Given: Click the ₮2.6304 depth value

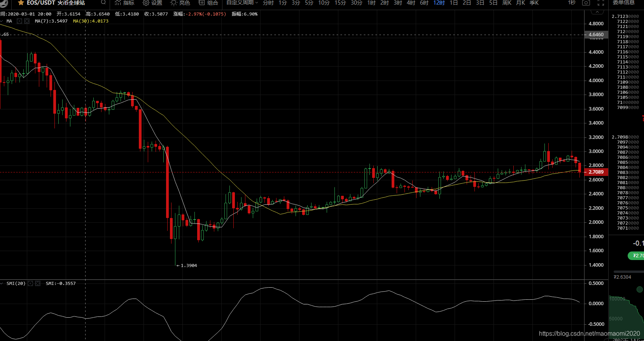Looking at the screenshot, I should pos(622,277).
